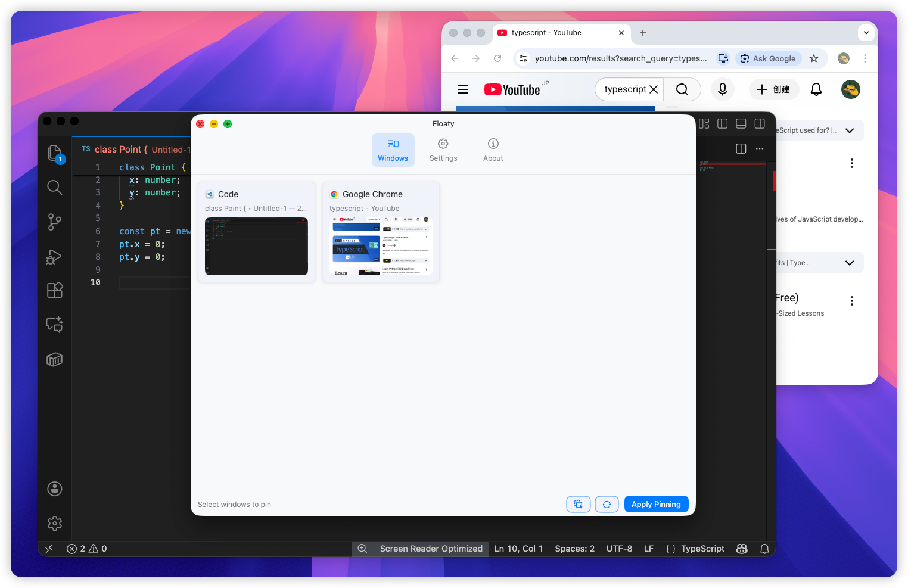908x588 pixels.
Task: Click the Customize Layout icon in VS Code titlebar
Action: (704, 123)
